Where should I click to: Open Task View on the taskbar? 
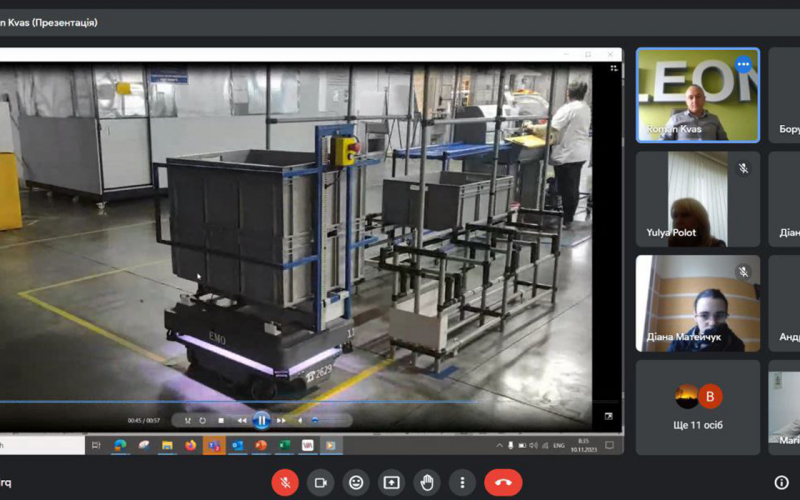[96, 445]
